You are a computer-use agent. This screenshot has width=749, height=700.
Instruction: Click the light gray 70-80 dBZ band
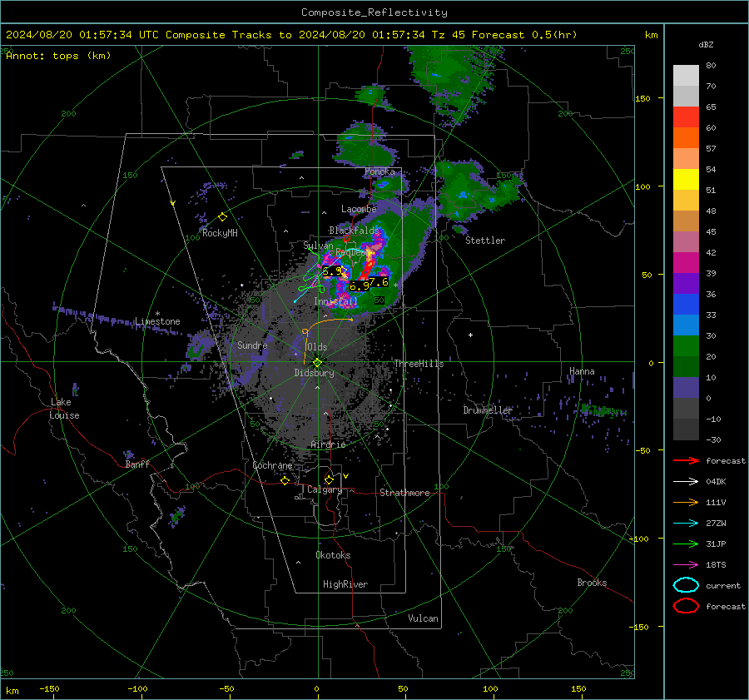(x=686, y=76)
